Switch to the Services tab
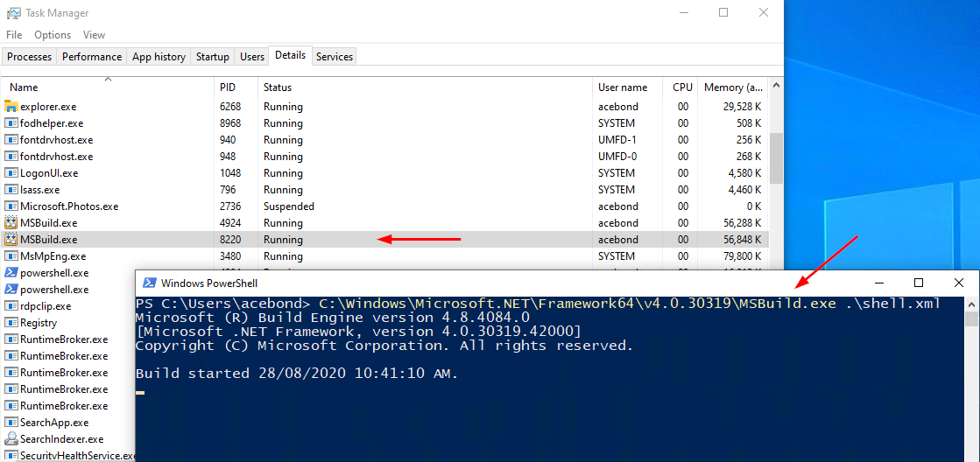This screenshot has width=980, height=462. point(335,57)
